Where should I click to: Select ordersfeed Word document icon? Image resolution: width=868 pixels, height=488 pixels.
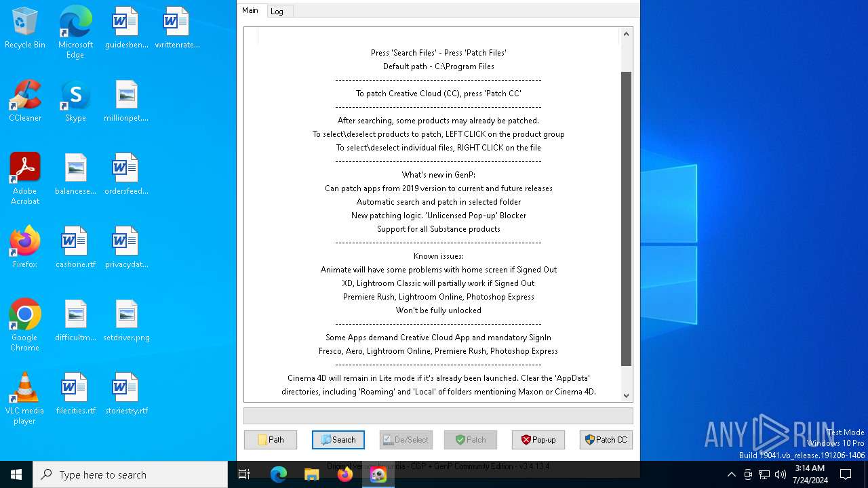(x=126, y=175)
